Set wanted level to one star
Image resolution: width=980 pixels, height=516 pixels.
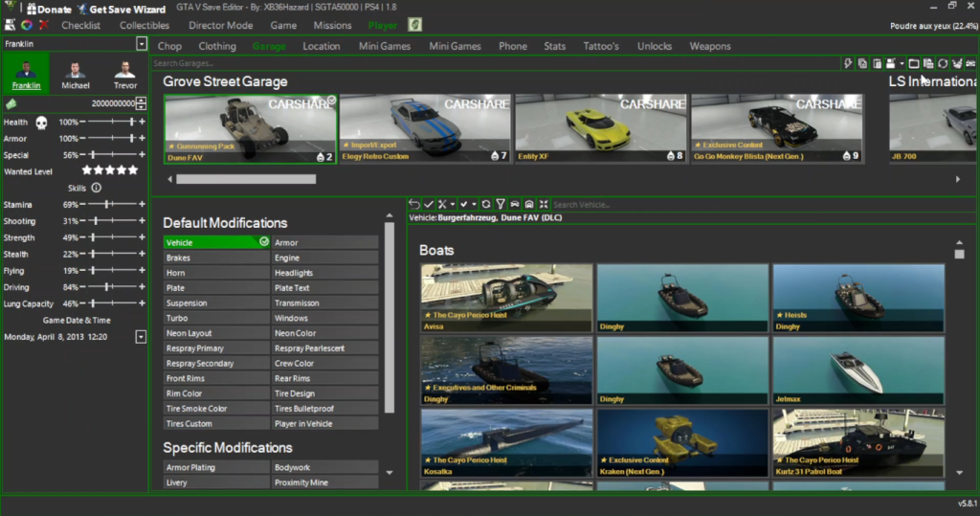(87, 170)
